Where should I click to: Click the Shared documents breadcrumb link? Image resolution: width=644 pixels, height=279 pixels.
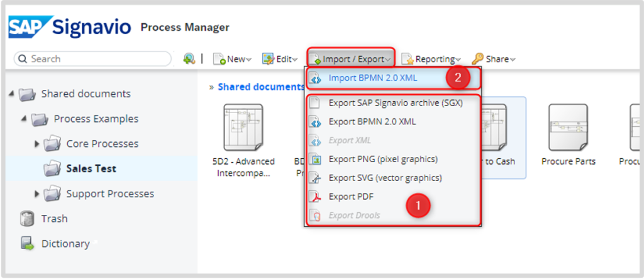(261, 87)
